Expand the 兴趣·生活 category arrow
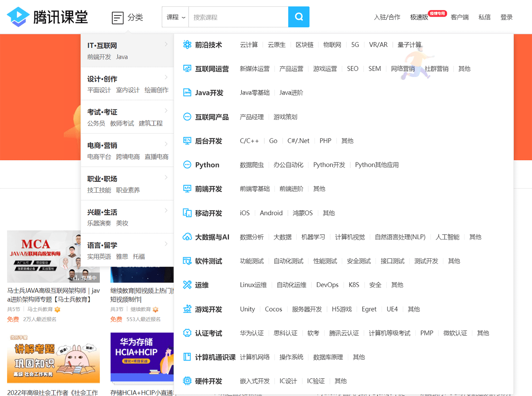The height and width of the screenshot is (396, 532). [x=166, y=210]
